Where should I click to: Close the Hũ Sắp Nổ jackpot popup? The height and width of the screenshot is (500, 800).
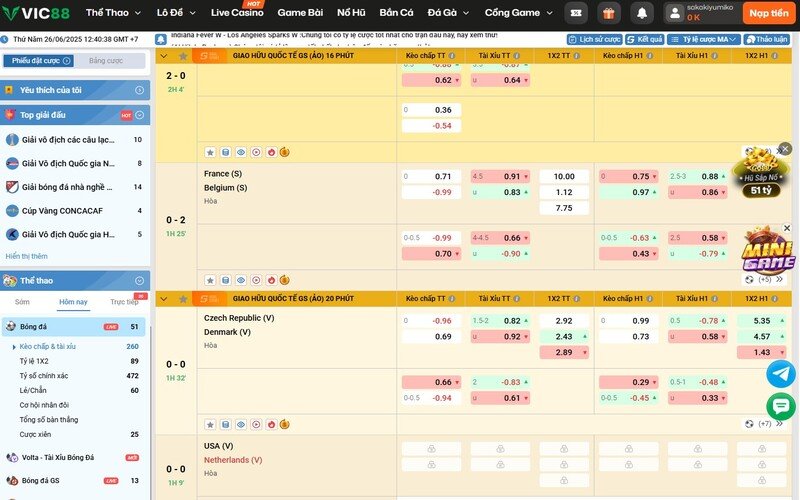[x=785, y=149]
